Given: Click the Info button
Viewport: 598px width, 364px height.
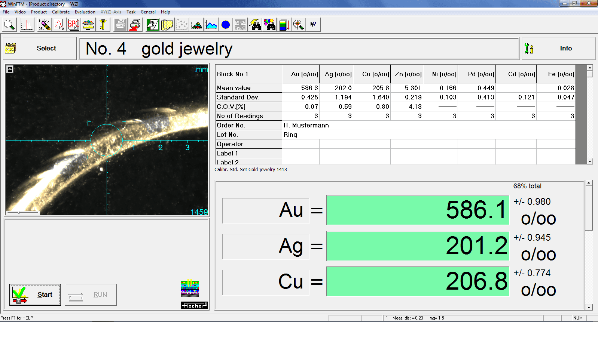Looking at the screenshot, I should click(558, 48).
